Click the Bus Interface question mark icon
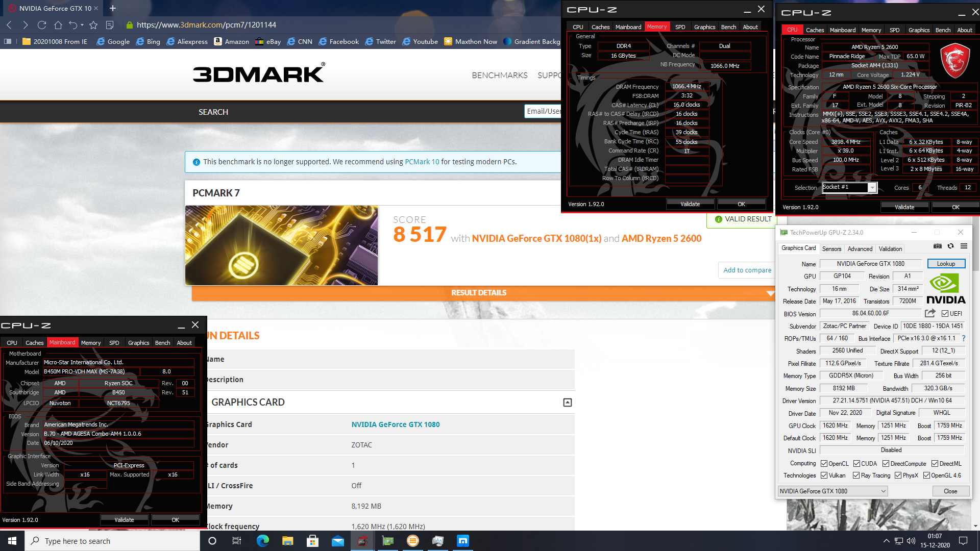This screenshot has height=551, width=980. pos(964,338)
